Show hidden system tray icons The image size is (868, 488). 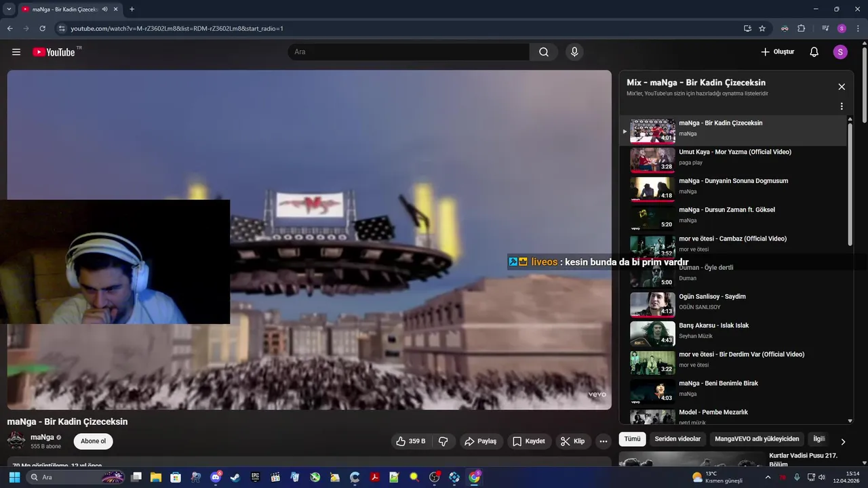point(768,477)
